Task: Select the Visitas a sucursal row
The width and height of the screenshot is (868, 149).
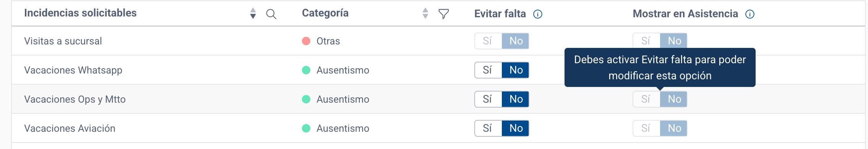Action: coord(438,41)
